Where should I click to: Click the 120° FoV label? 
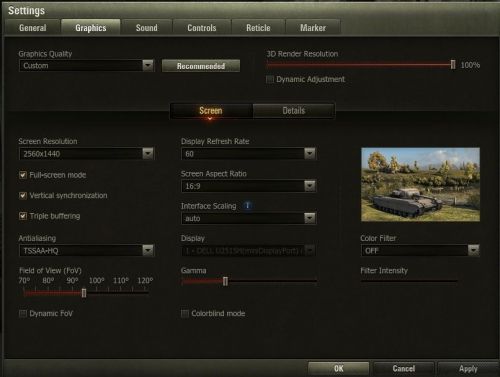[145, 281]
